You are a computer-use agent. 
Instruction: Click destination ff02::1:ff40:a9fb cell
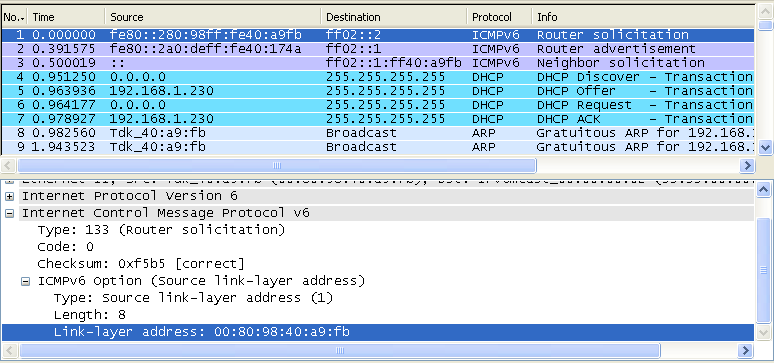[x=393, y=63]
